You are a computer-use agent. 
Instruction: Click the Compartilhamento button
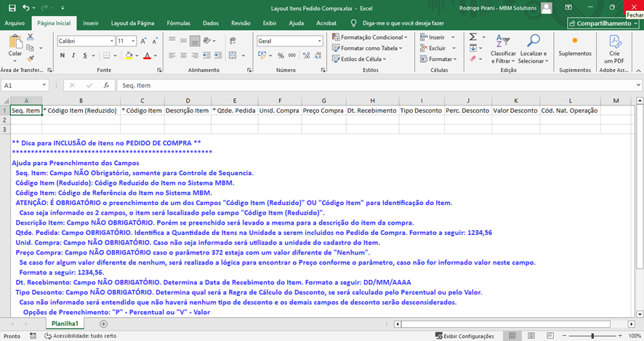coord(603,23)
